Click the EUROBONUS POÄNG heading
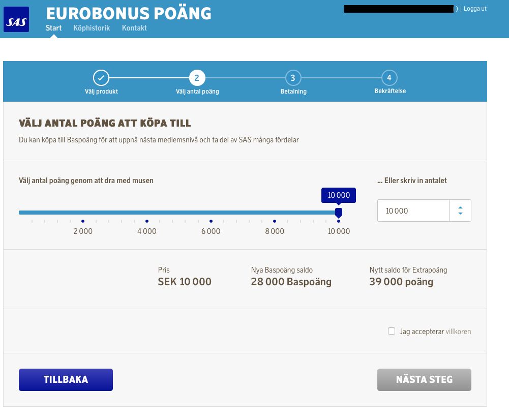The height and width of the screenshot is (420, 509). click(129, 13)
